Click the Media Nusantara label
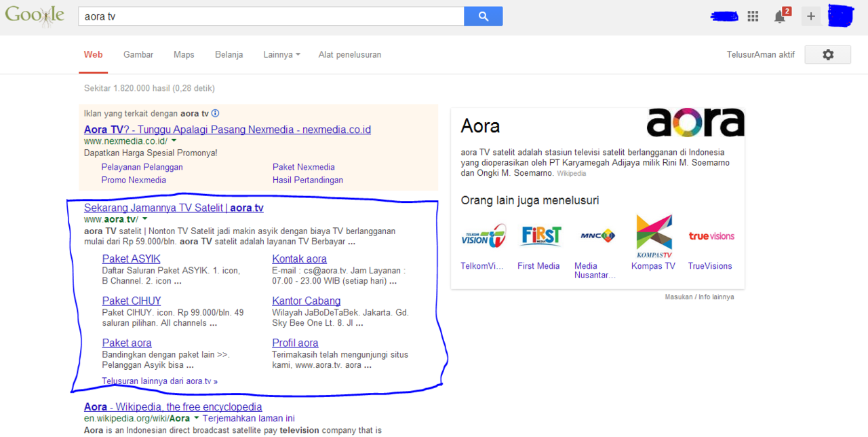Screen dimensions: 868x437 [x=595, y=270]
